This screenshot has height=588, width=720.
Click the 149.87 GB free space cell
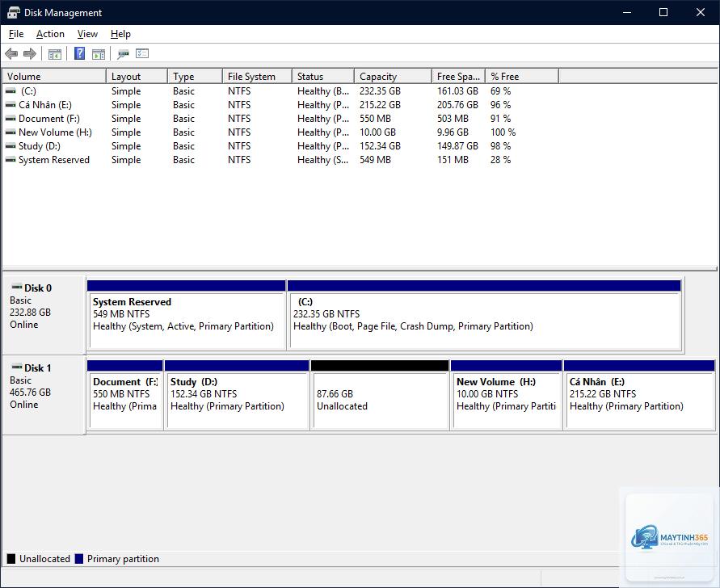[x=457, y=146]
